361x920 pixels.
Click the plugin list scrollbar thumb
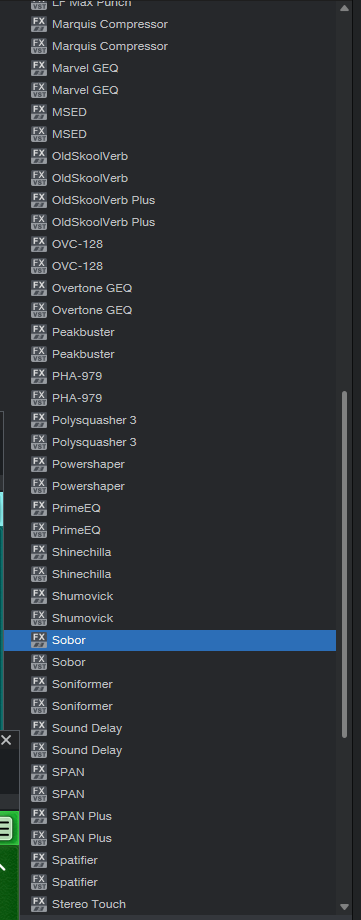coord(345,564)
